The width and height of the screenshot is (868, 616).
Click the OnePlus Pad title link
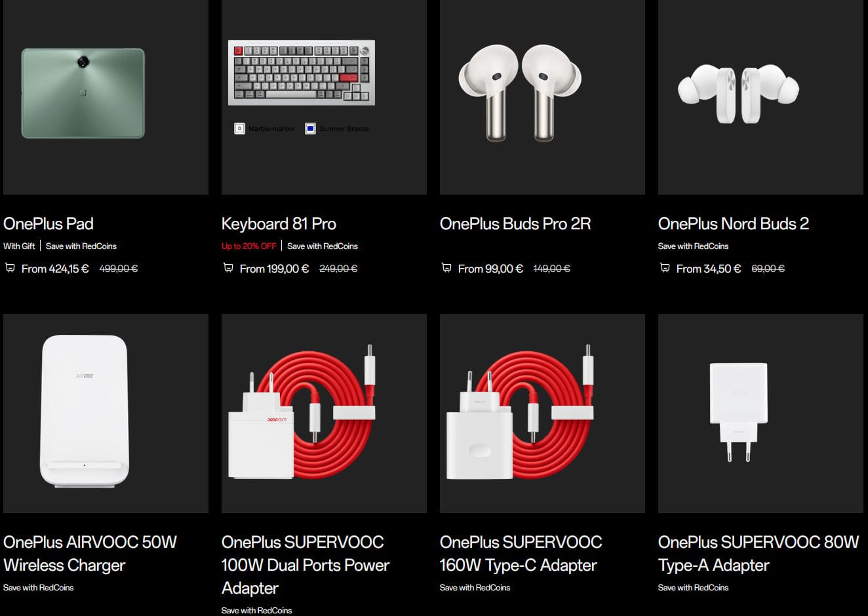49,224
